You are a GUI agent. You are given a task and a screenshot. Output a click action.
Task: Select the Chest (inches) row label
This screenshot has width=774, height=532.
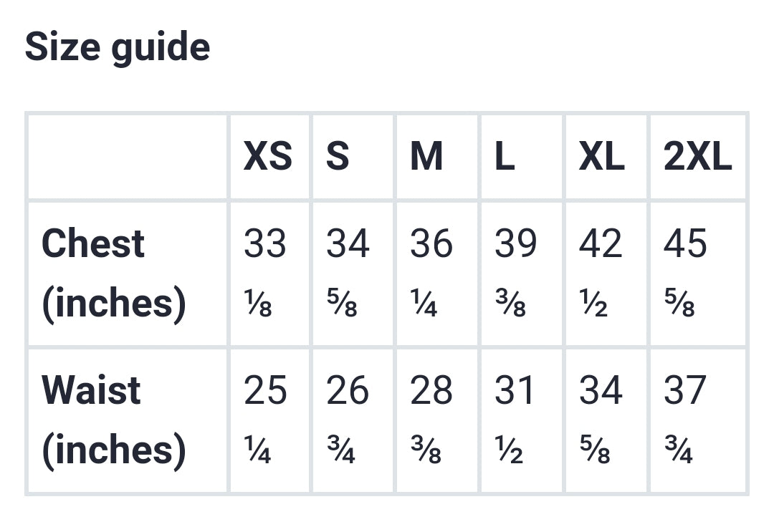tap(114, 274)
